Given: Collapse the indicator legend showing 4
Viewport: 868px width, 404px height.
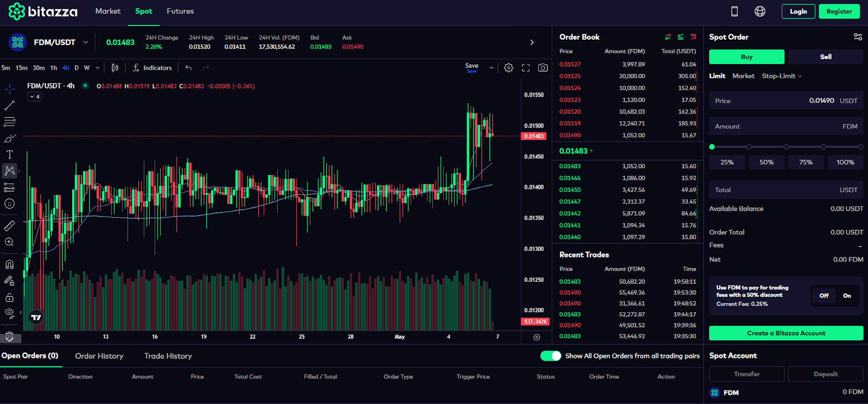Looking at the screenshot, I should point(35,97).
